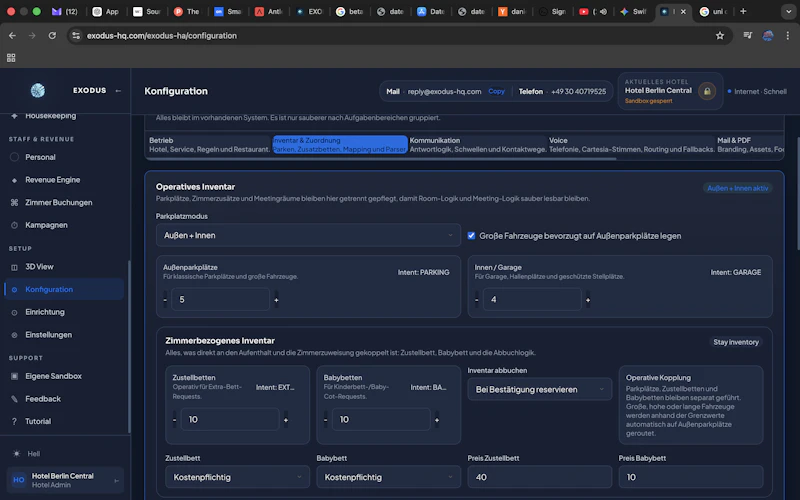Reload the page

pyautogui.click(x=52, y=36)
